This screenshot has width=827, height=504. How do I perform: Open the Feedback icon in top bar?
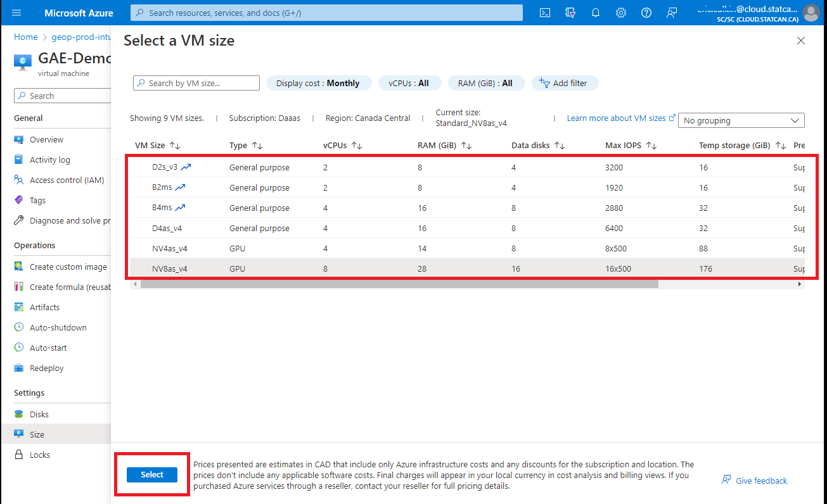(x=672, y=13)
